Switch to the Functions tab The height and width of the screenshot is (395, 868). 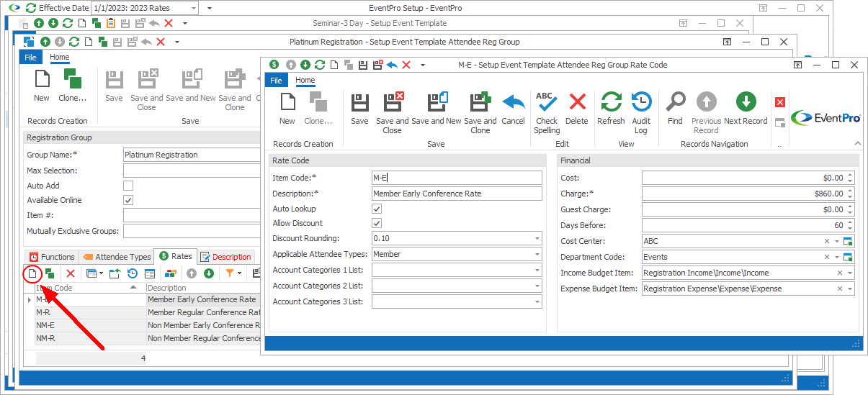(53, 256)
